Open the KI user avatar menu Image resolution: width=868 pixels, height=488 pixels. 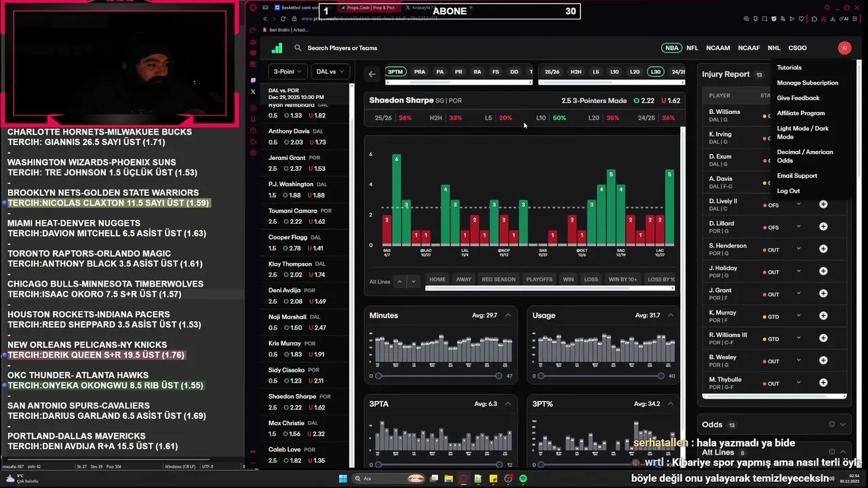pyautogui.click(x=844, y=48)
